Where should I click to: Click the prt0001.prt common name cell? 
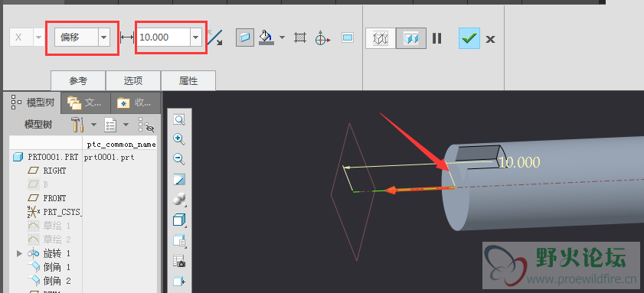click(110, 157)
